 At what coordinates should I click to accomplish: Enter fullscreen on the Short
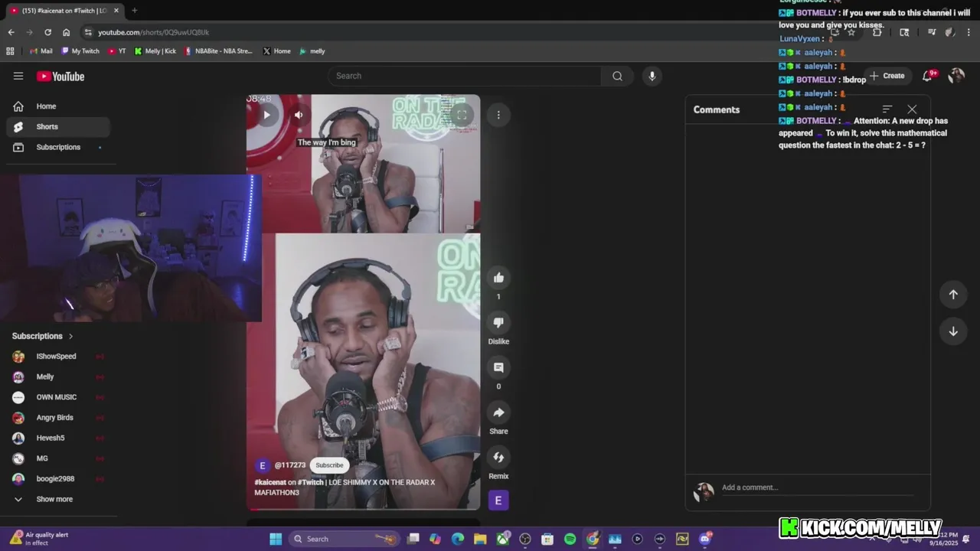coord(462,115)
